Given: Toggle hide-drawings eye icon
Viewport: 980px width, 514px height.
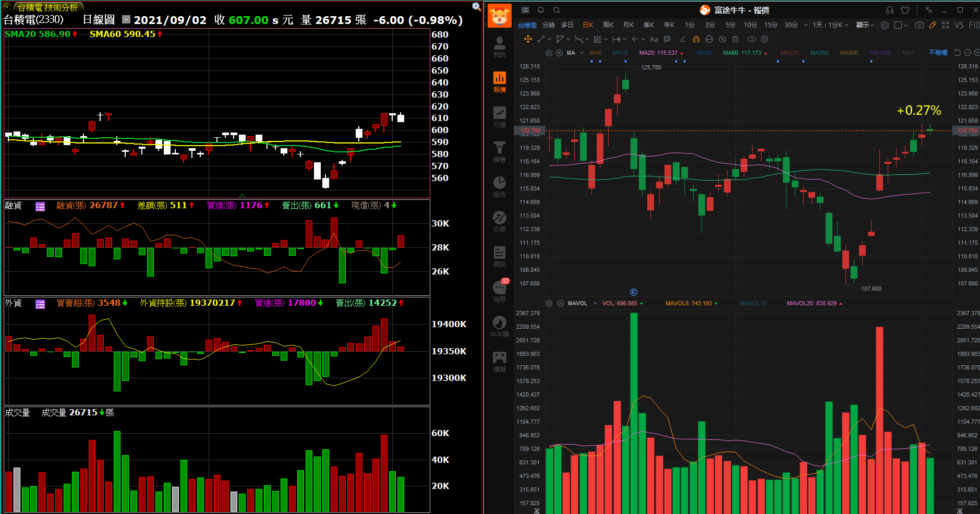Looking at the screenshot, I should [722, 39].
